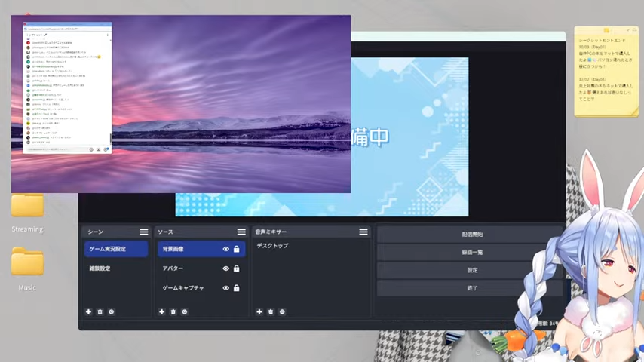The width and height of the screenshot is (644, 362).
Task: Add an audio mixer entry with the plus icon
Action: pyautogui.click(x=259, y=312)
